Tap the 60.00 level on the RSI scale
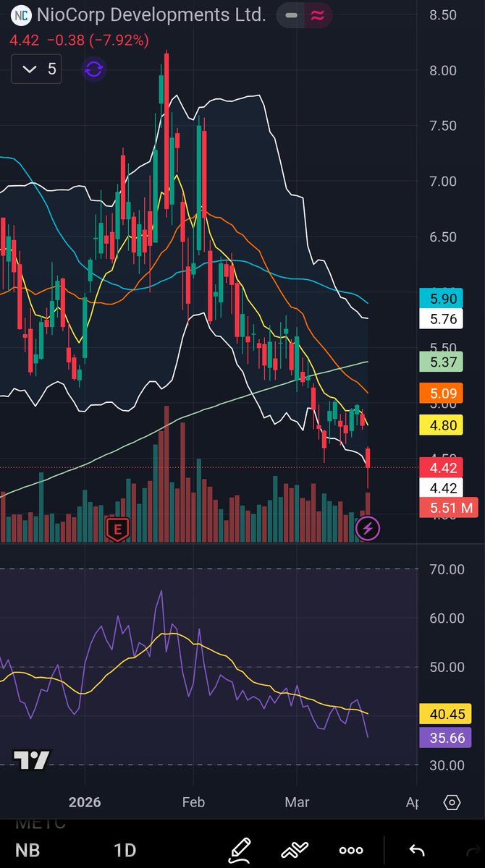Viewport: 485px width, 868px height. pos(446,618)
